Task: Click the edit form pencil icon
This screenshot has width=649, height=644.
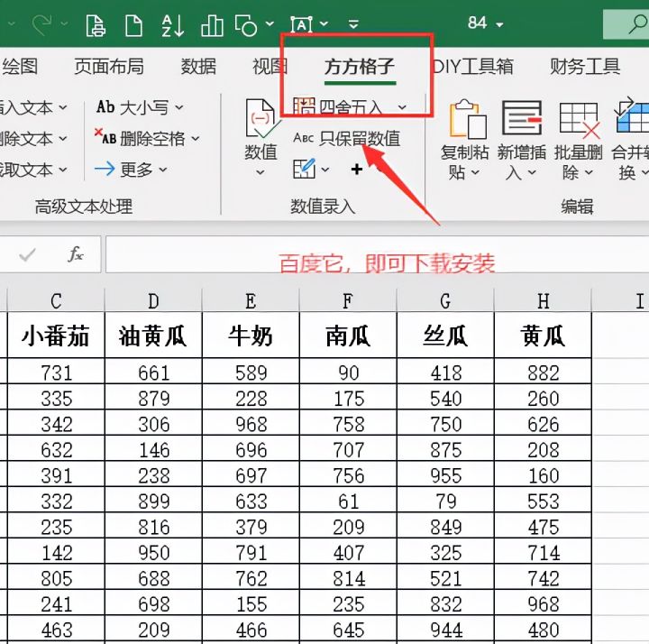Action: (305, 169)
